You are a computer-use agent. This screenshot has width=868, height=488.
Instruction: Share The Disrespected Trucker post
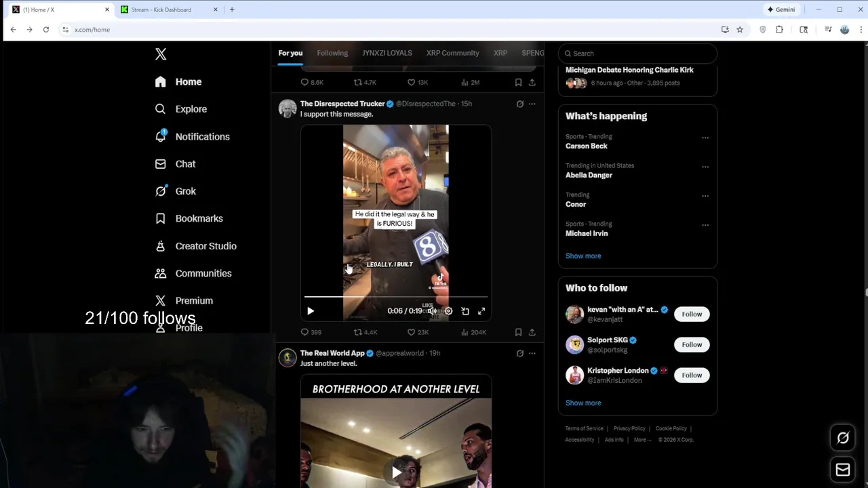pyautogui.click(x=532, y=332)
